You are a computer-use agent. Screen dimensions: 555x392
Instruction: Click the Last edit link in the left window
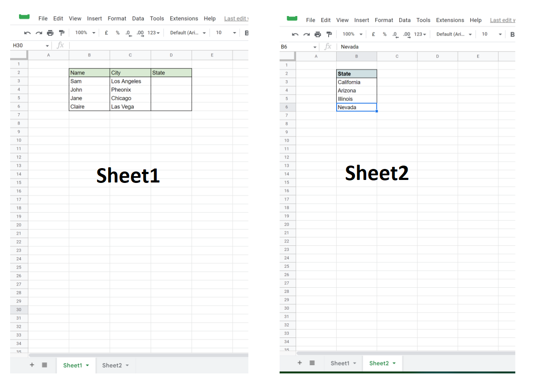[x=236, y=19]
